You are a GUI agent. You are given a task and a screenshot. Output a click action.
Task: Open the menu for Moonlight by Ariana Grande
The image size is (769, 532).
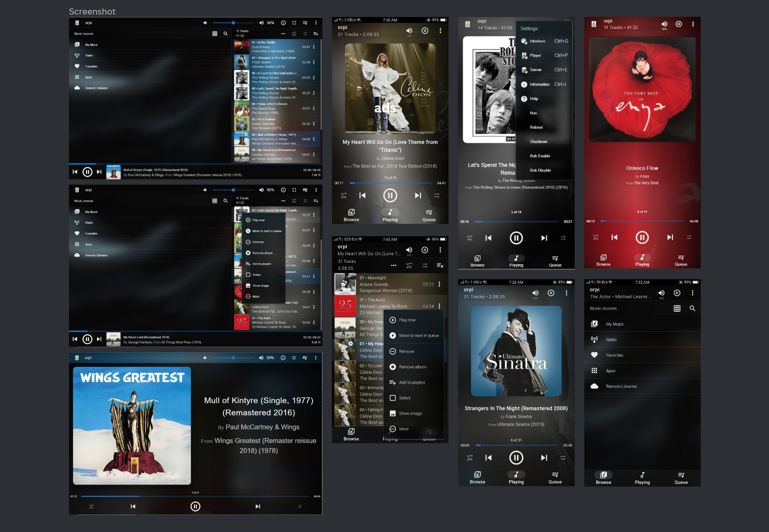[x=439, y=284]
